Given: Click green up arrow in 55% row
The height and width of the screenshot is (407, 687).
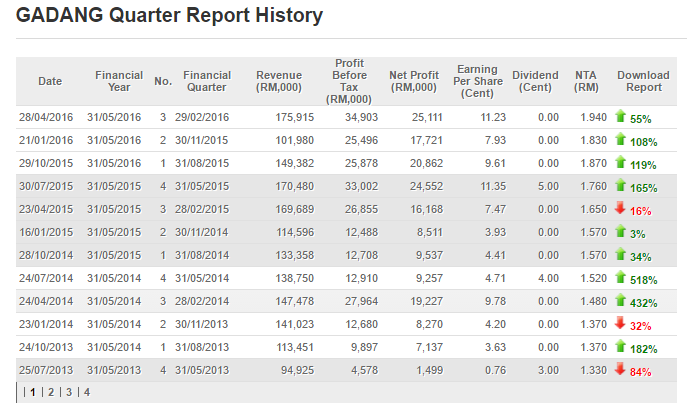Looking at the screenshot, I should [x=620, y=116].
